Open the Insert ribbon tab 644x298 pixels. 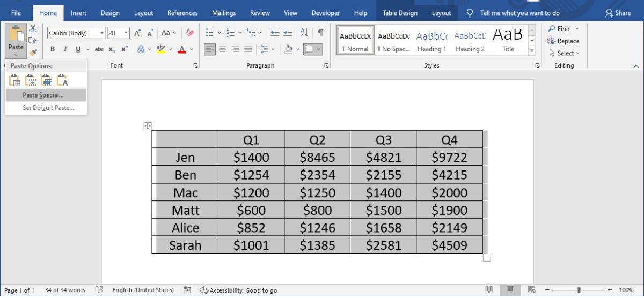78,13
